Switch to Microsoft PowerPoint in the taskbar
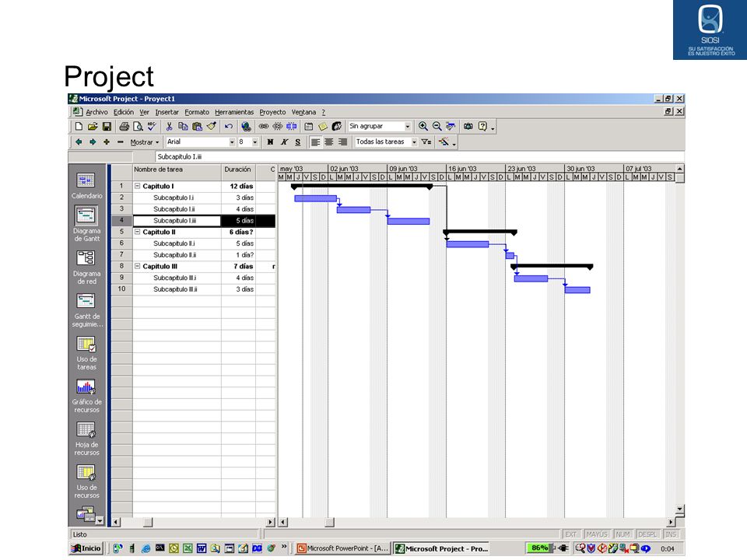This screenshot has width=747, height=560. tap(343, 548)
